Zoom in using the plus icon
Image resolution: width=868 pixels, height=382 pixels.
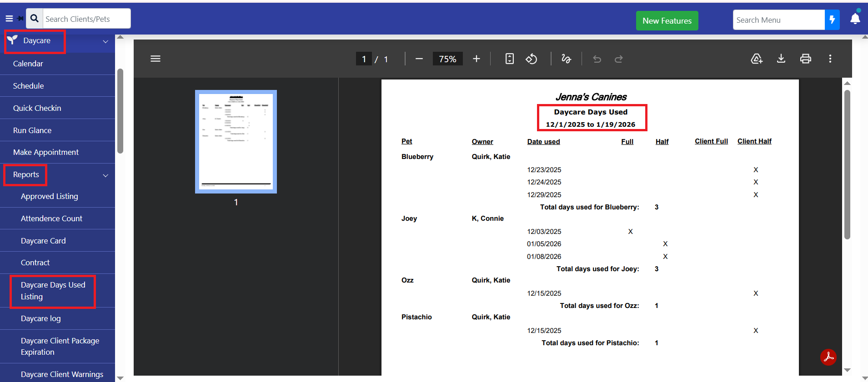476,59
